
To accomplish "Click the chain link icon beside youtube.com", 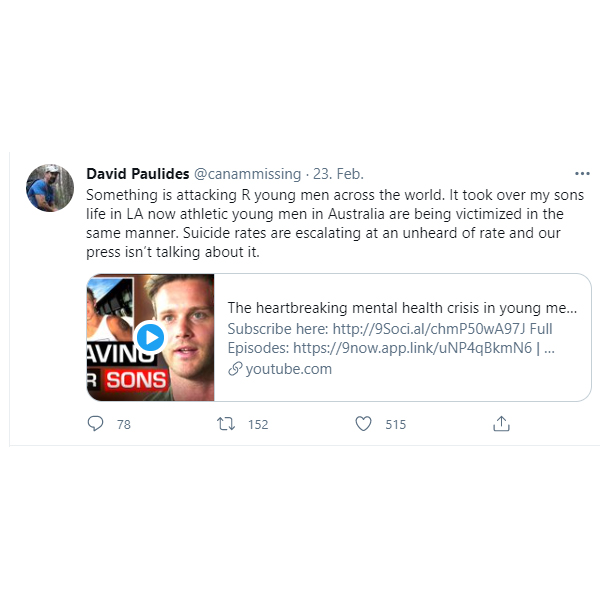I will pyautogui.click(x=235, y=369).
